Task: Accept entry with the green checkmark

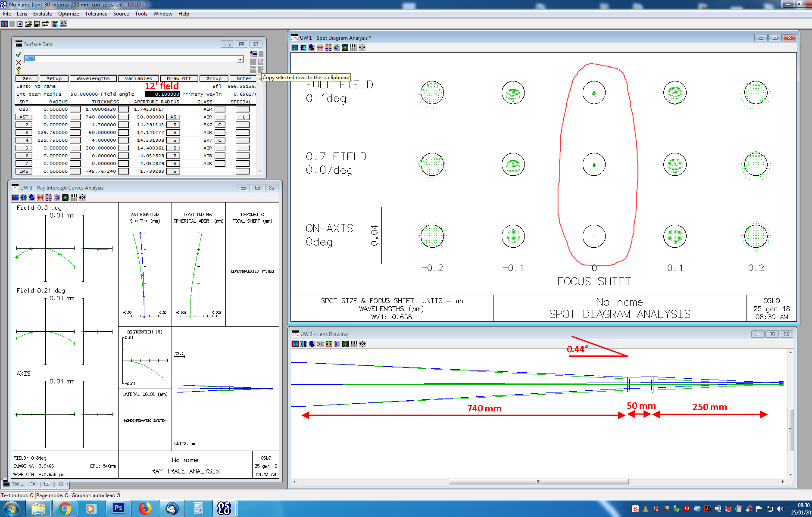Action: pyautogui.click(x=19, y=54)
